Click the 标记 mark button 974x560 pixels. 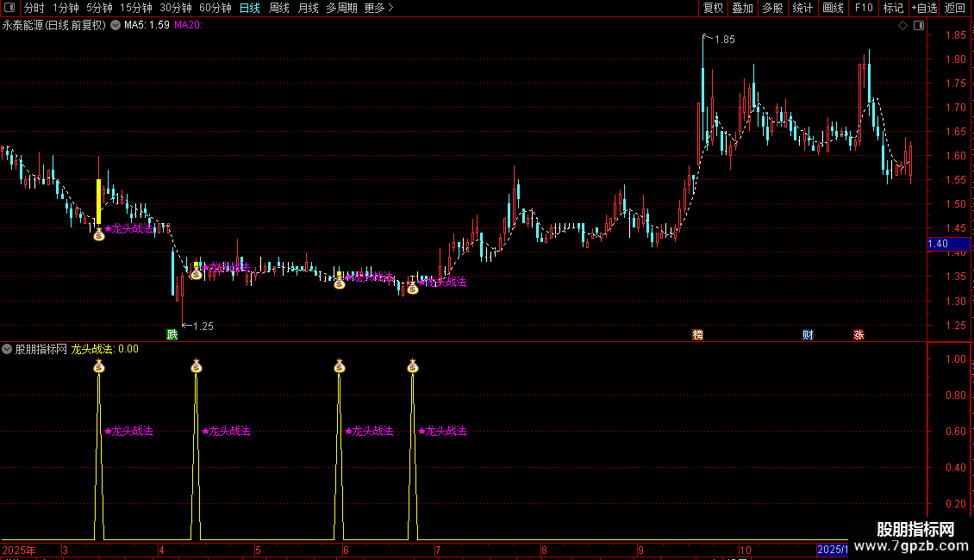[893, 8]
